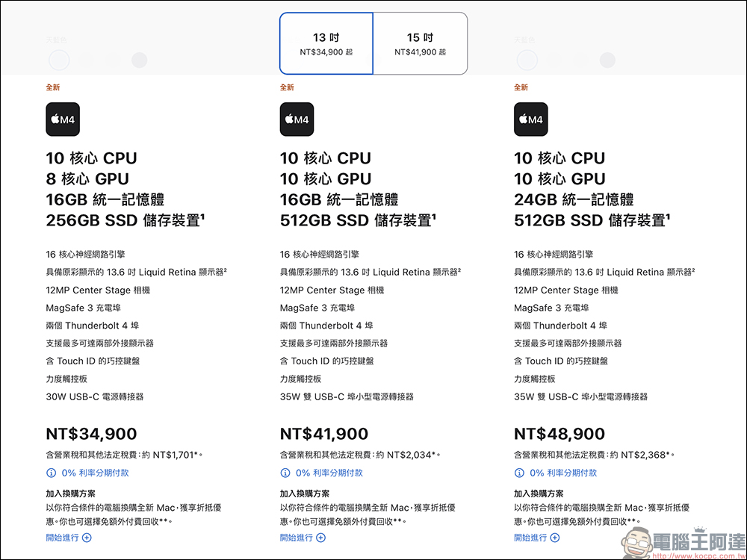Click '含 Touch ID 的巧控鍵盤' in middle column
The image size is (747, 560).
327,361
